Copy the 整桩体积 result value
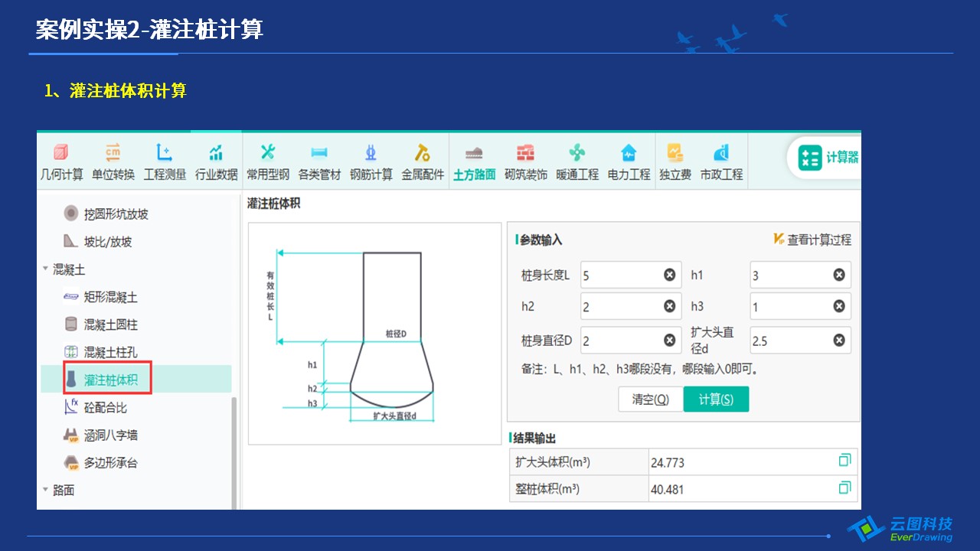980x551 pixels. coord(844,487)
